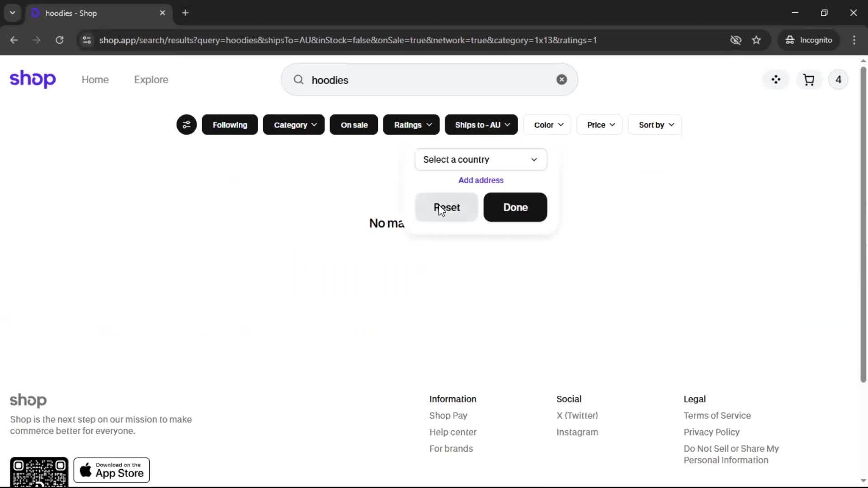Open the Category filter dropdown
The image size is (868, 488).
(294, 125)
